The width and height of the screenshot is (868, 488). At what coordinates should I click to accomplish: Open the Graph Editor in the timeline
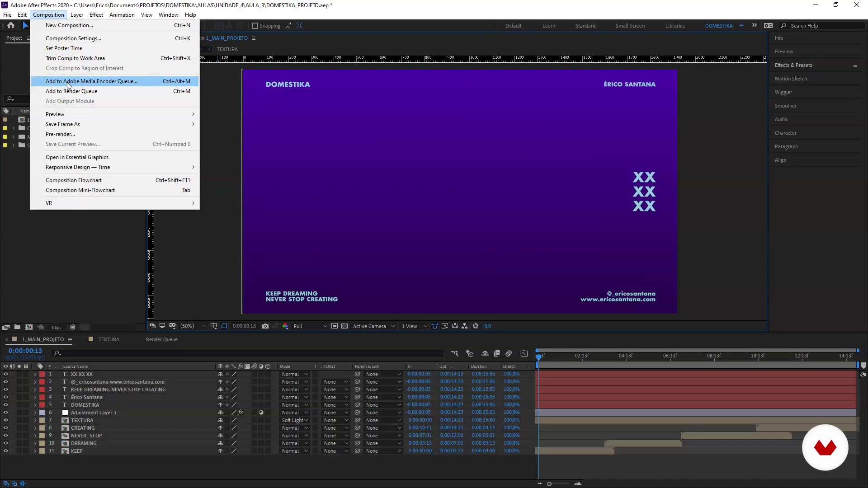[524, 354]
